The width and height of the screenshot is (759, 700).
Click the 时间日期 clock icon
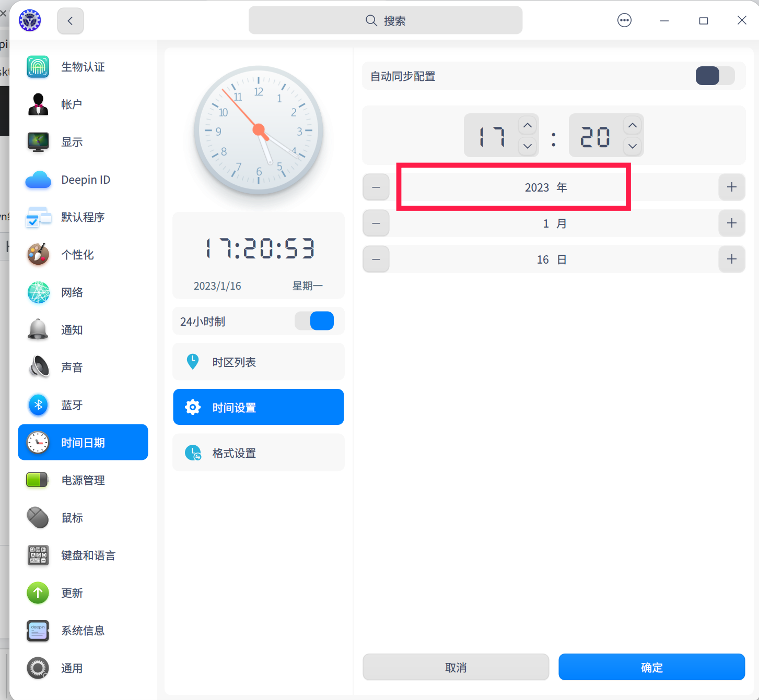(38, 443)
